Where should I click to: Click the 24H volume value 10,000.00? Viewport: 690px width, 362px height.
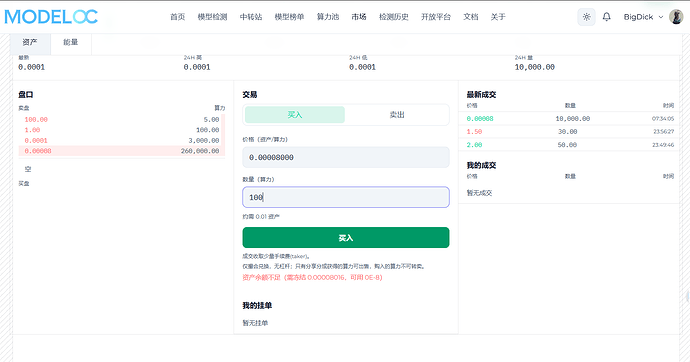pos(535,67)
